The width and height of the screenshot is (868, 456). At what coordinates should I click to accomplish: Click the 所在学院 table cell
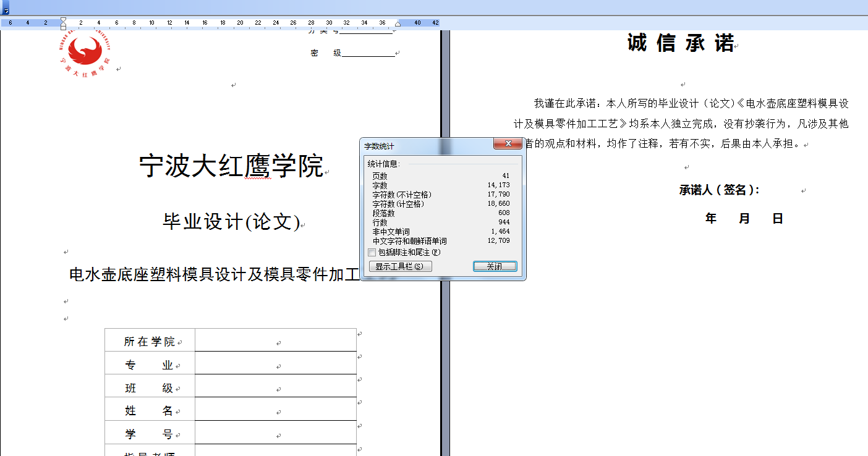pyautogui.click(x=150, y=341)
